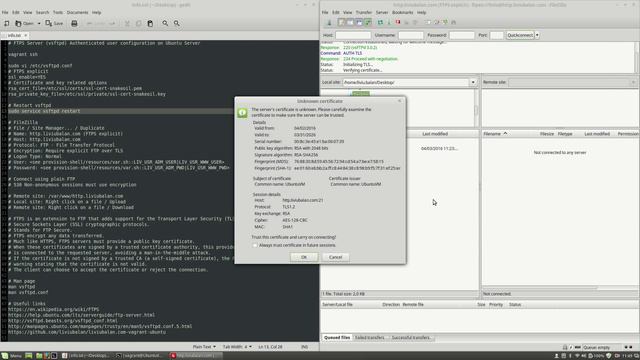Toggle directory comparison in FileZilla

click(436, 22)
